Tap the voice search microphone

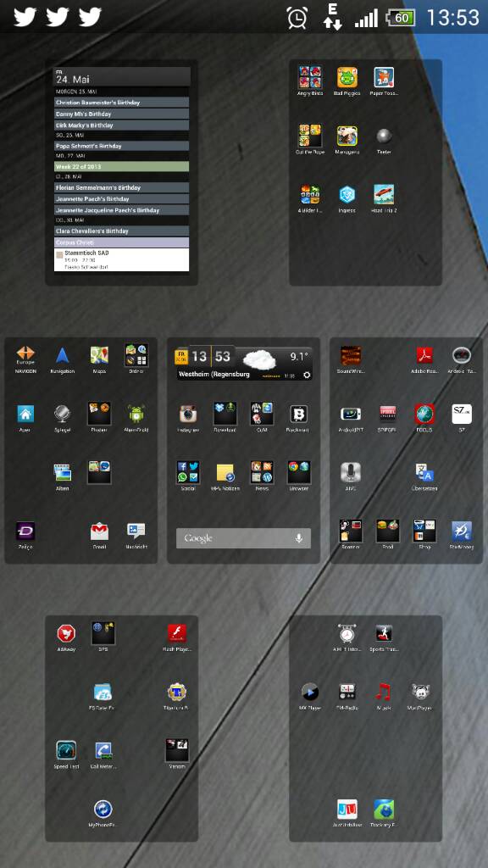pyautogui.click(x=299, y=538)
